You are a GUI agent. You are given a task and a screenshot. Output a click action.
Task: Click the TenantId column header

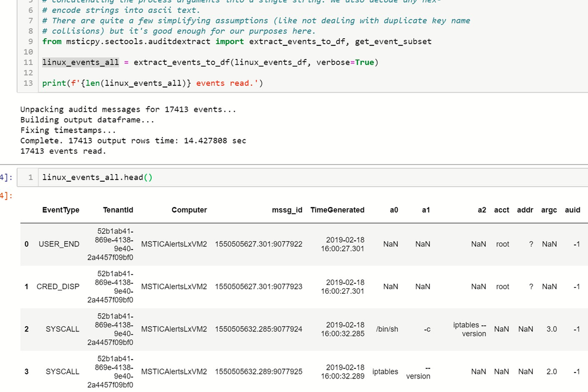pyautogui.click(x=118, y=210)
